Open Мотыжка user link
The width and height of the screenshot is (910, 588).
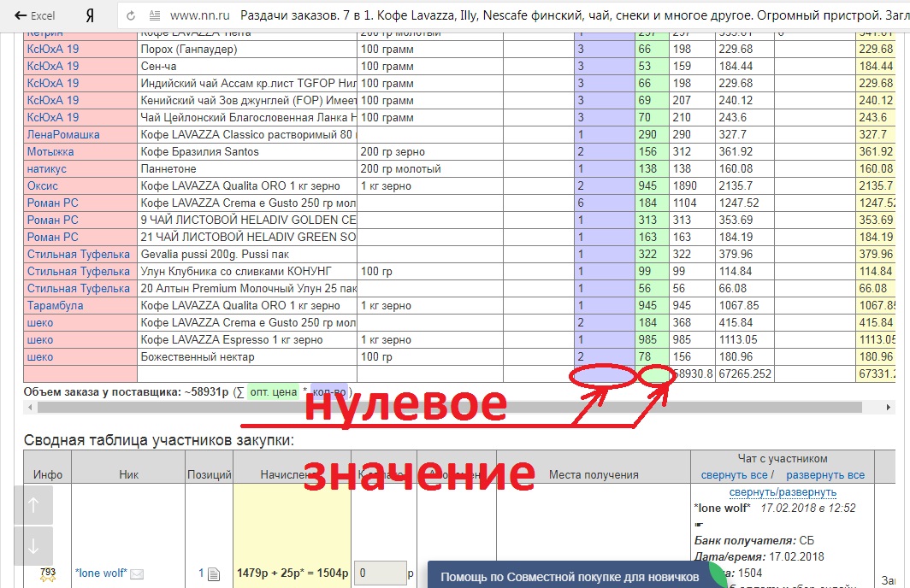[50, 152]
